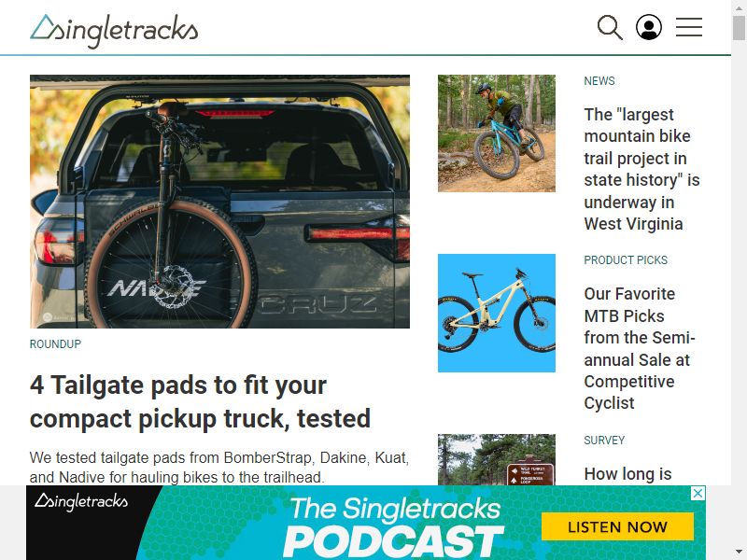Select the NEWS category label
The height and width of the screenshot is (560, 747).
click(x=599, y=81)
